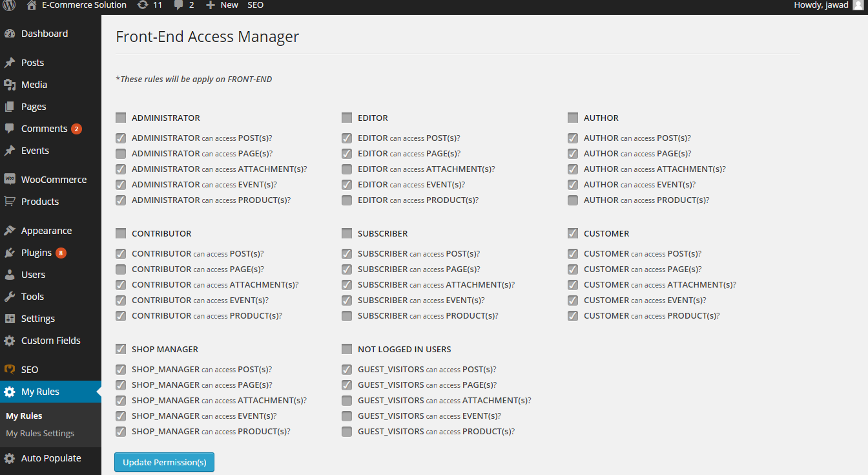Uncheck the CUSTOMER role header checkbox
The height and width of the screenshot is (475, 868).
pyautogui.click(x=573, y=233)
